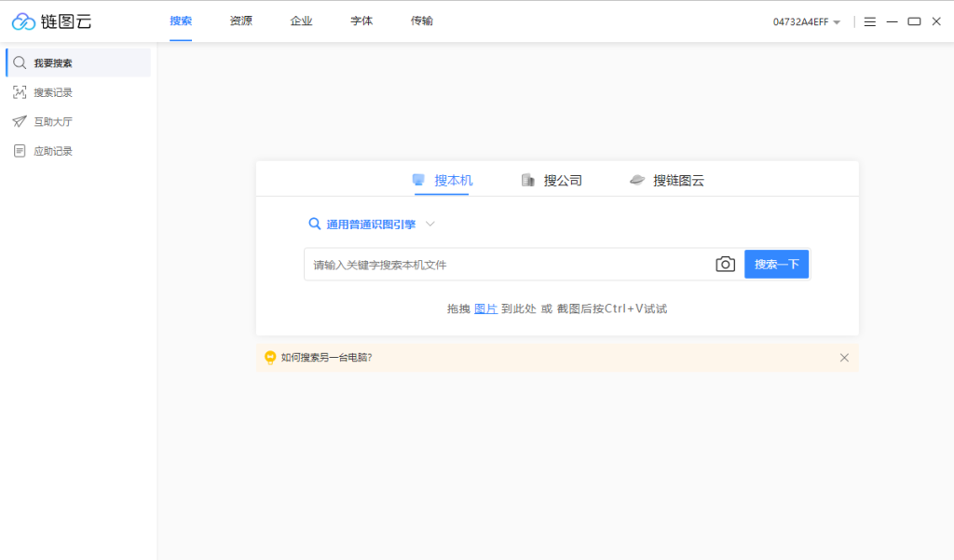Open 互助大厅 in the sidebar
The width and height of the screenshot is (954, 560).
pyautogui.click(x=54, y=121)
